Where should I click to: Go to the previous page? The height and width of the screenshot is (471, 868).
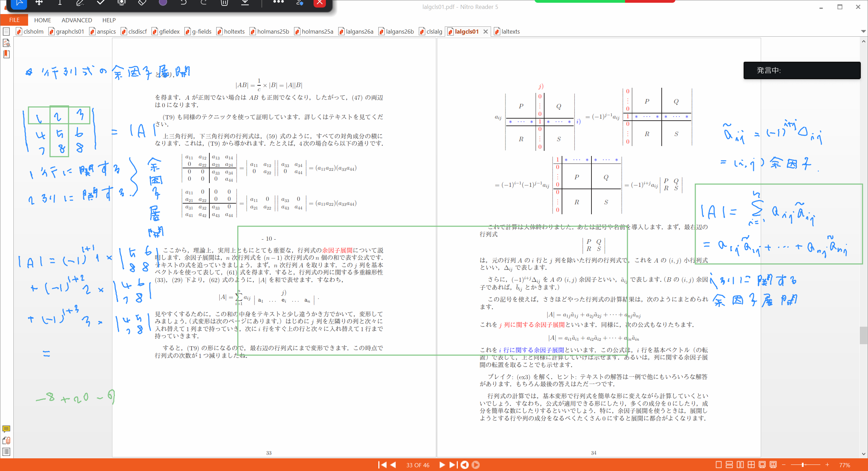tap(393, 465)
